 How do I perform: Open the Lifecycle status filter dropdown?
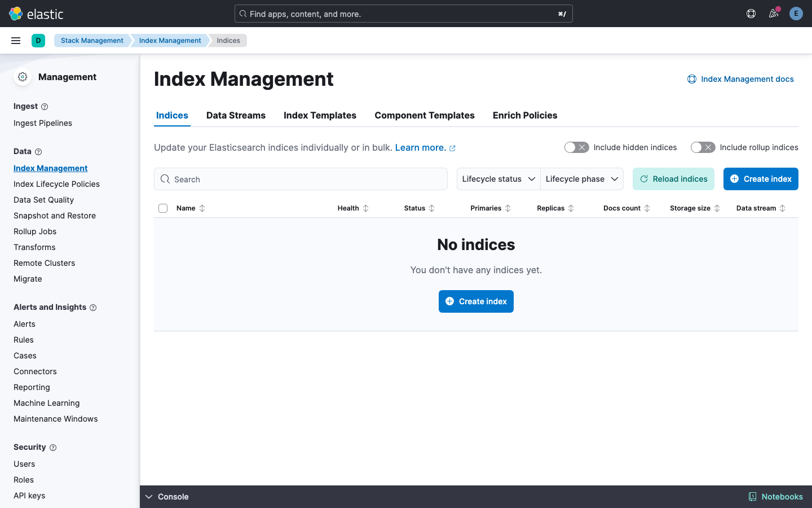pyautogui.click(x=498, y=179)
